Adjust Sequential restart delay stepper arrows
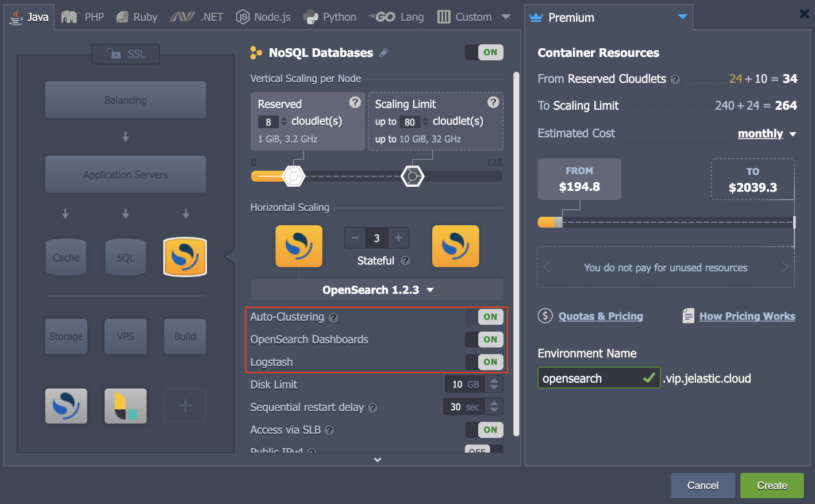This screenshot has width=815, height=504. [494, 407]
